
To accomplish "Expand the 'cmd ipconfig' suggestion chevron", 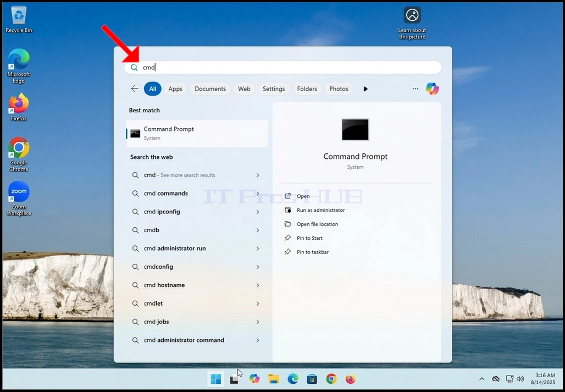I will (x=258, y=212).
